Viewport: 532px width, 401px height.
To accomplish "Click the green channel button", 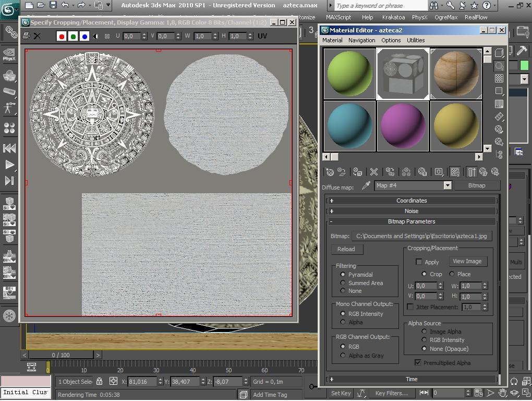I will point(73,36).
